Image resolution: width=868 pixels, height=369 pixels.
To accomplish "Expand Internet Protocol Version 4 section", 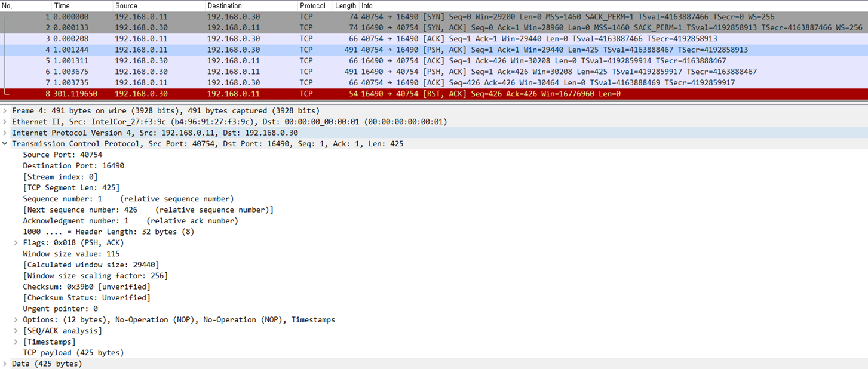I will point(5,133).
